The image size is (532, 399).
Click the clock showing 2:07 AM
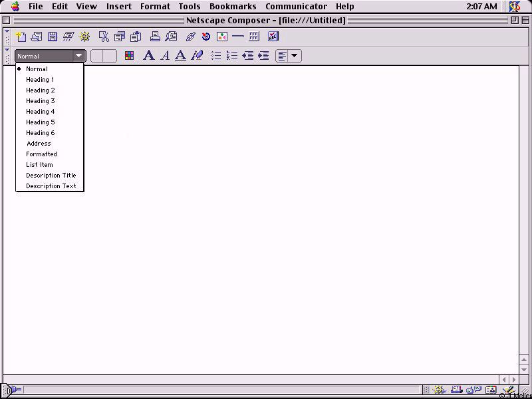481,7
